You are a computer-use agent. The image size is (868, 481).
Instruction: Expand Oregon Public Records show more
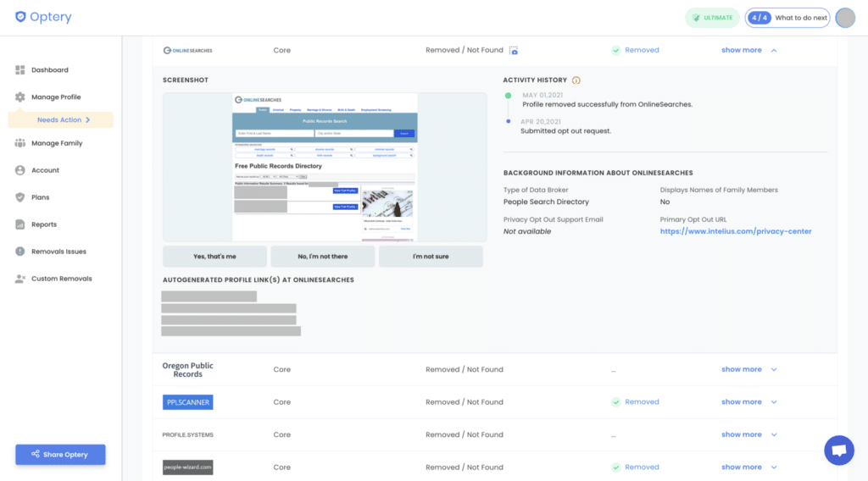coord(749,369)
